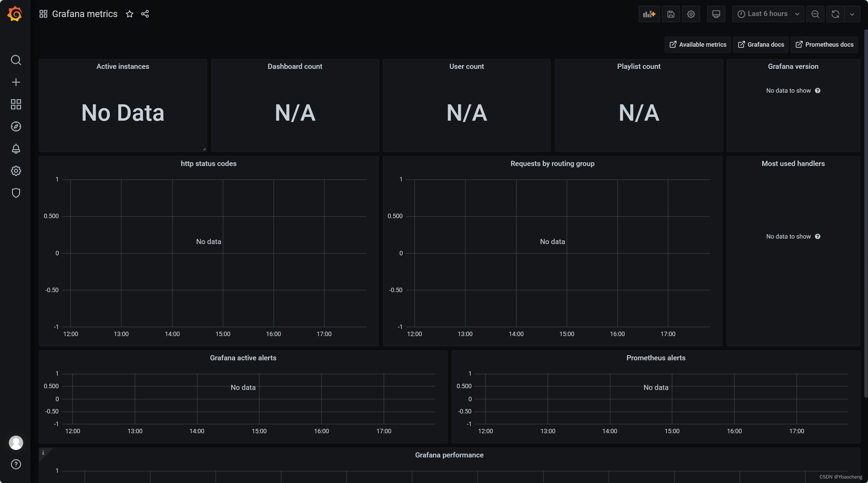Open the search dashboards icon in sidebar

(16, 60)
